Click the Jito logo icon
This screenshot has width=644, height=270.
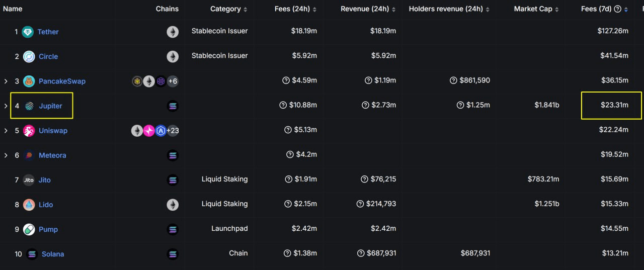29,180
